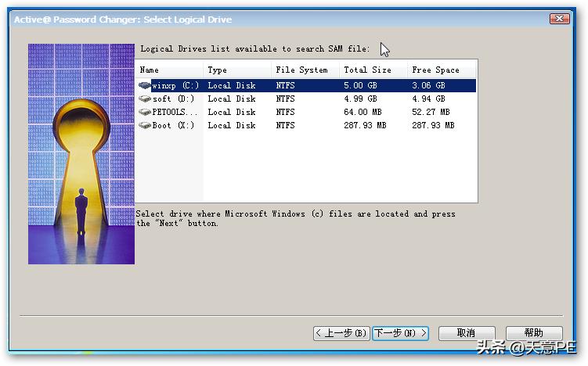This screenshot has width=588, height=366.
Task: Sort list by Type column header
Action: 237,70
